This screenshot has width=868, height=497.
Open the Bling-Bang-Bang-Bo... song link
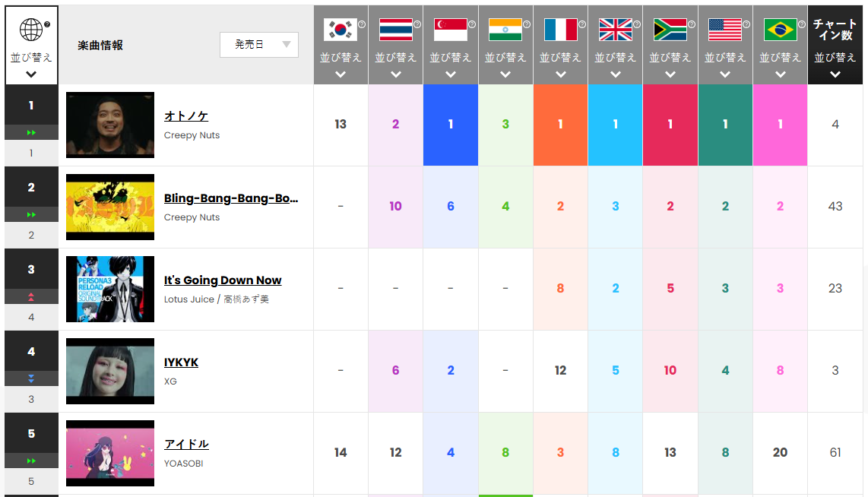(x=231, y=198)
